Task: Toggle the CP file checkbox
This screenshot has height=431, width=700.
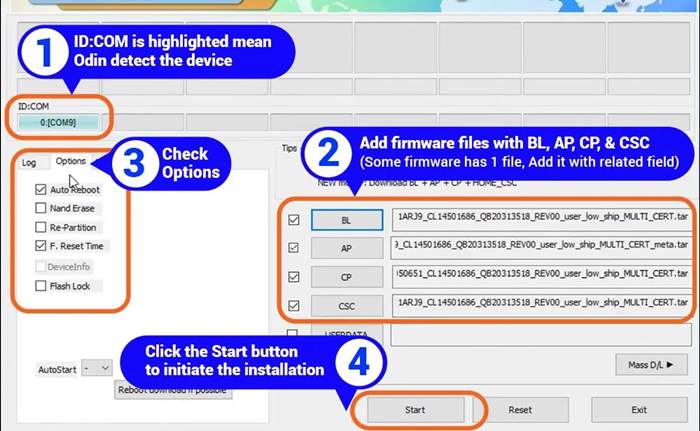Action: tap(294, 277)
